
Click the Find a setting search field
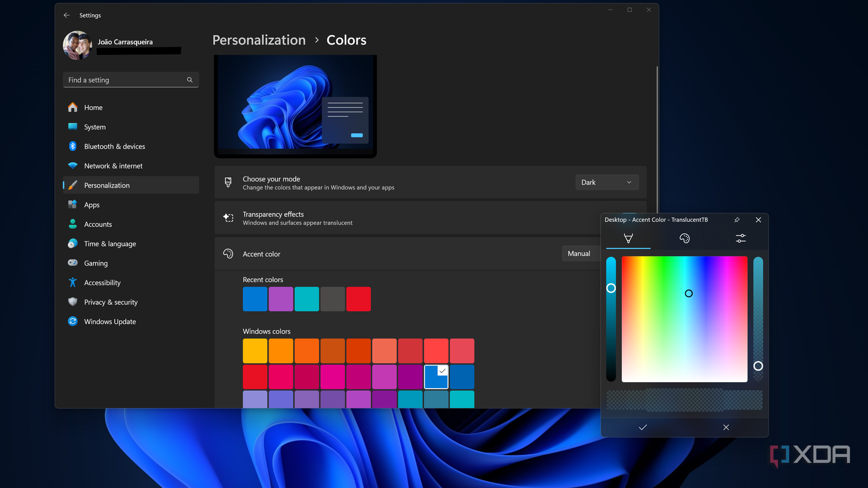tap(125, 80)
